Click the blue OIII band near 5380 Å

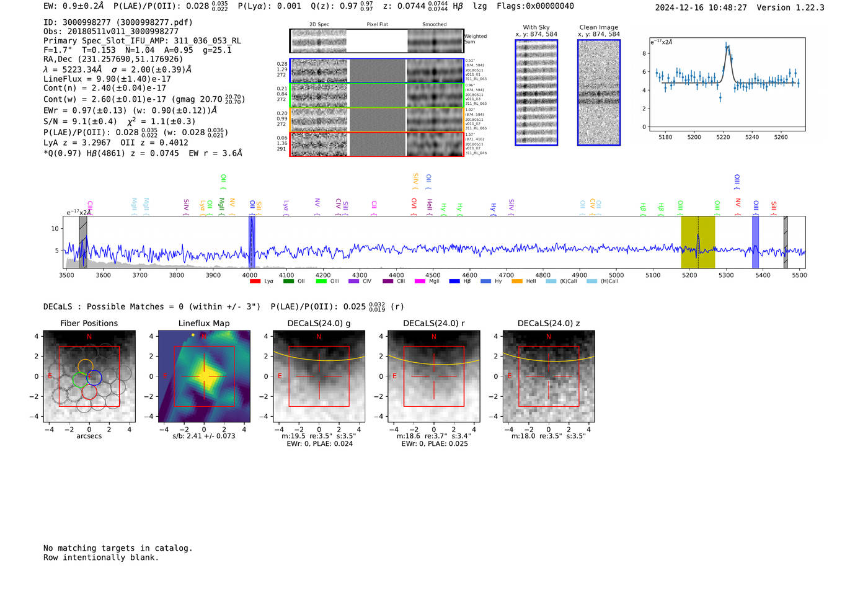[x=755, y=242]
